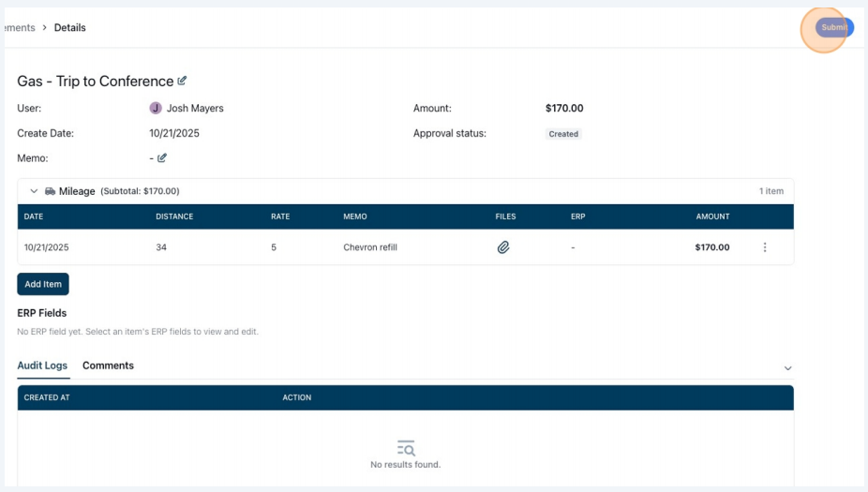Click the Mileage car icon
This screenshot has width=868, height=492.
50,191
